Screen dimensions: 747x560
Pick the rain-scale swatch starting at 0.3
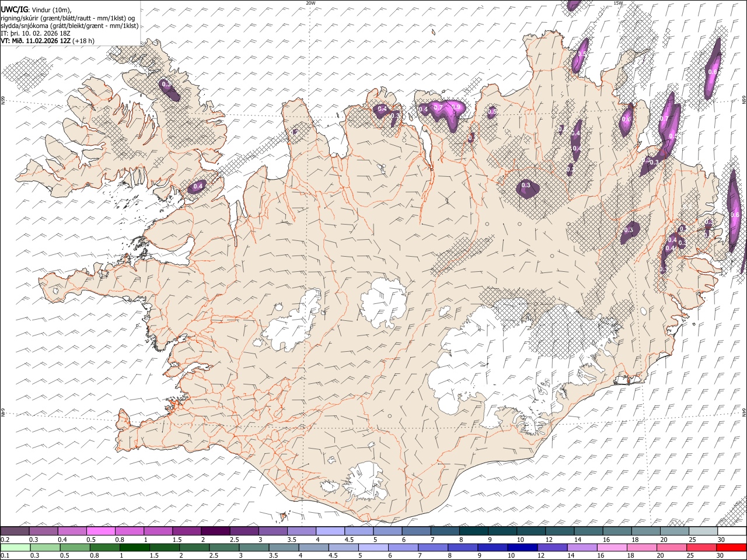point(45,547)
